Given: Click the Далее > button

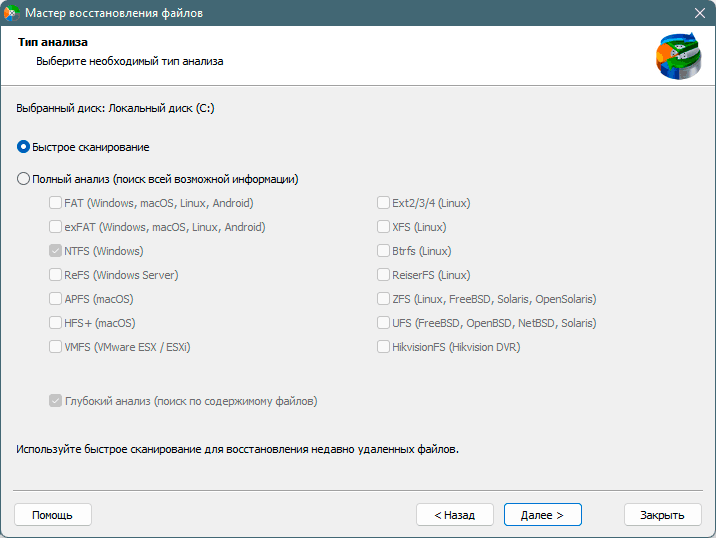Looking at the screenshot, I should pyautogui.click(x=542, y=515).
